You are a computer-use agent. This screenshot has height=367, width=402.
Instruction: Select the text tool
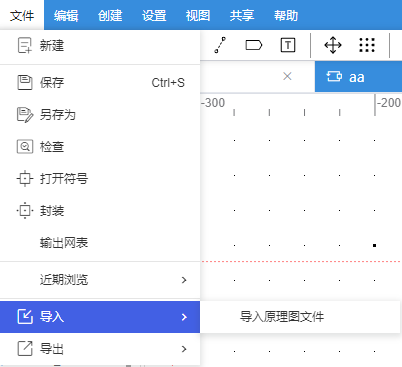[288, 45]
